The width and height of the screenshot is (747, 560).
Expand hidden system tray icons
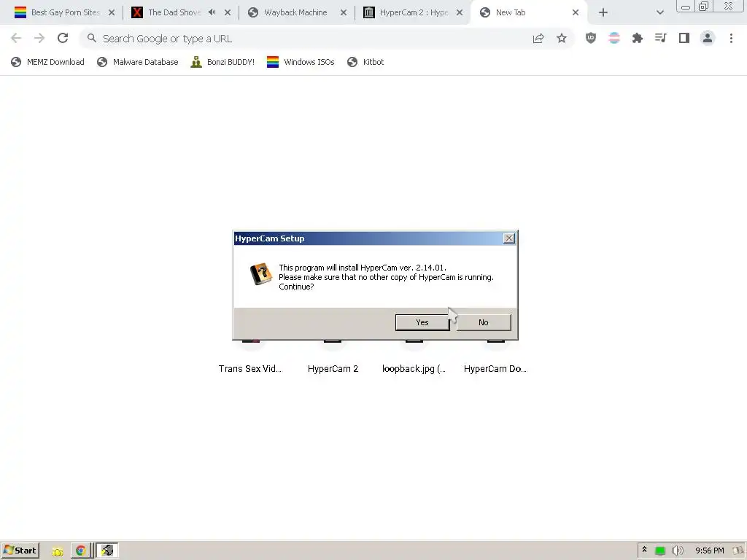(x=644, y=550)
